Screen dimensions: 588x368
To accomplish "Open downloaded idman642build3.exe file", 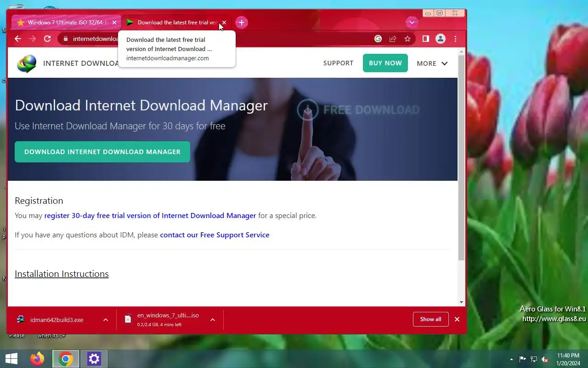I will (57, 320).
